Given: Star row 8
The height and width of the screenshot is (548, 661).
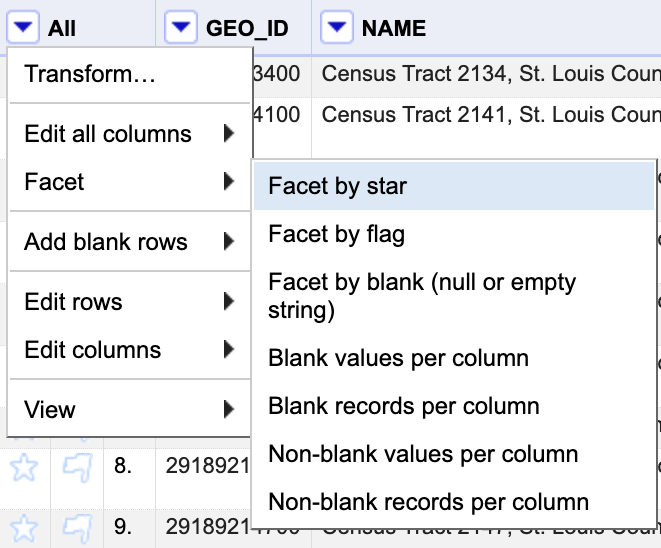Looking at the screenshot, I should (27, 465).
